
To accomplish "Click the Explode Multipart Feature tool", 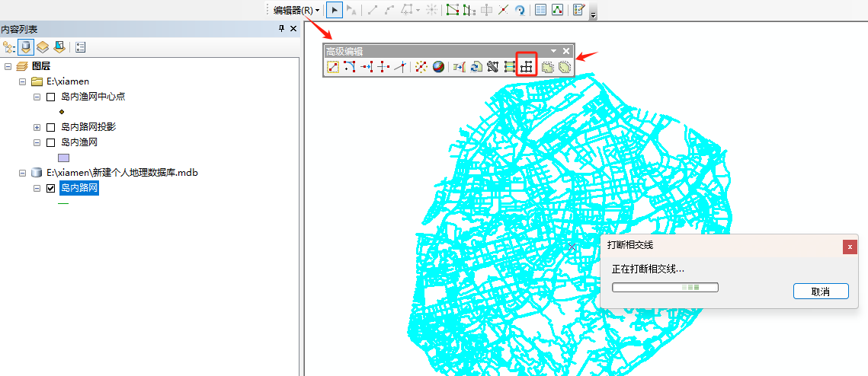I will tap(418, 67).
